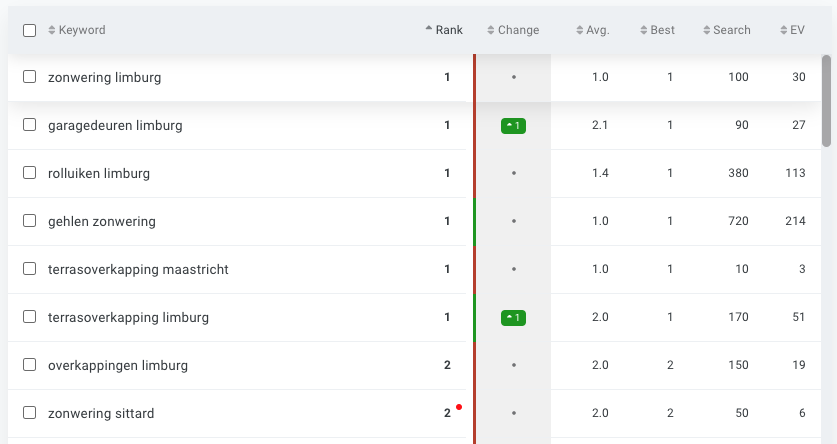Image resolution: width=837 pixels, height=444 pixels.
Task: Toggle the select-all checkbox in table header
Action: [29, 30]
